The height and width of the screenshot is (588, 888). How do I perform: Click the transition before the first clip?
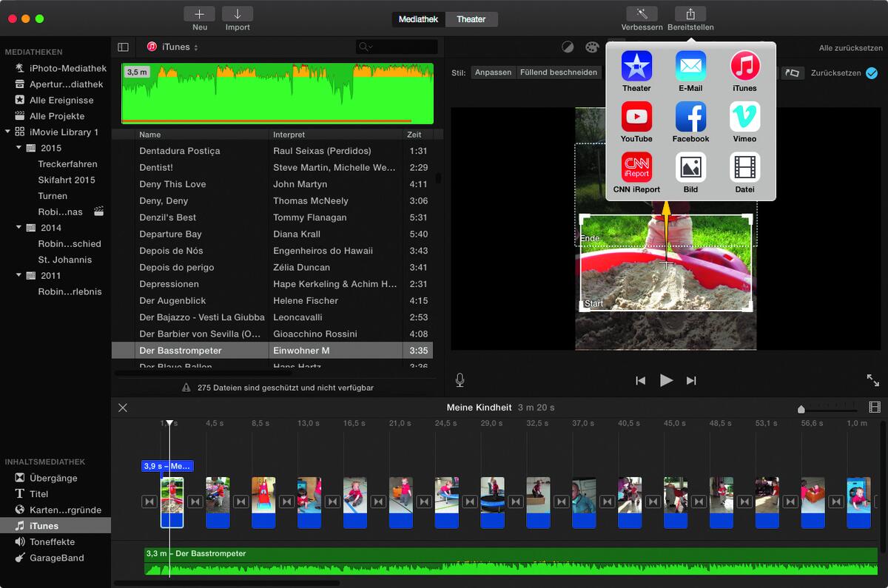tap(149, 502)
